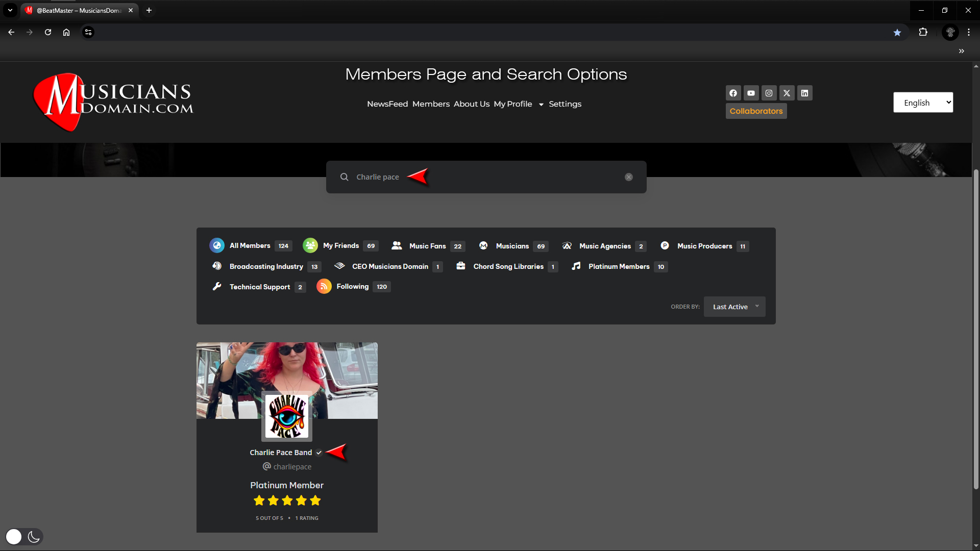Toggle the light/dark mode switch
Image resolution: width=980 pixels, height=551 pixels.
coord(24,537)
